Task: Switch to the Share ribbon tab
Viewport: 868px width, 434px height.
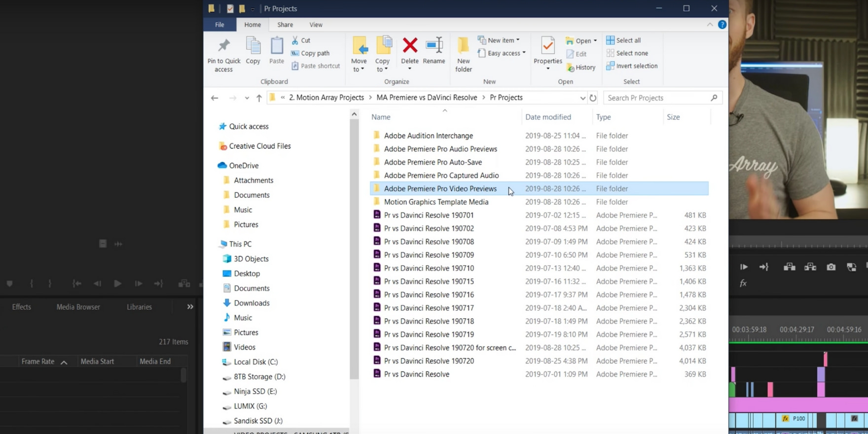Action: coord(285,25)
